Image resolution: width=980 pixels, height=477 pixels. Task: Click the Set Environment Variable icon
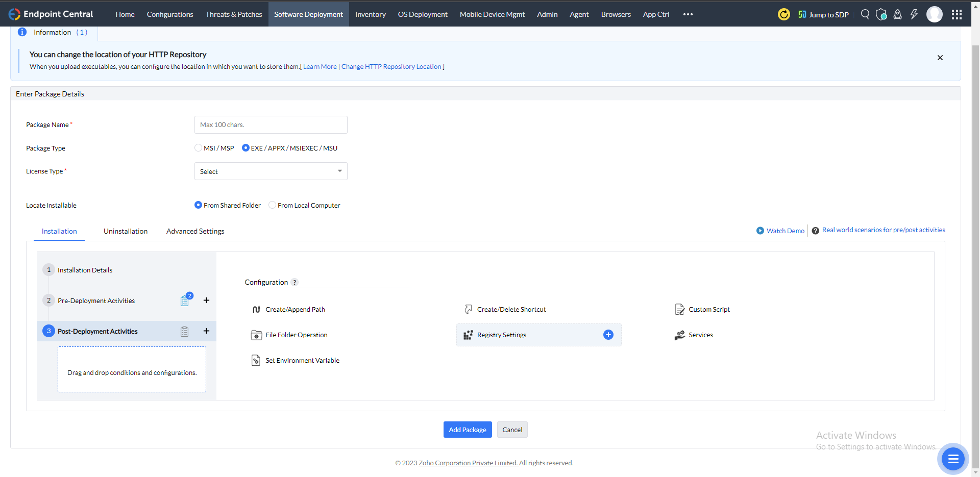tap(256, 360)
